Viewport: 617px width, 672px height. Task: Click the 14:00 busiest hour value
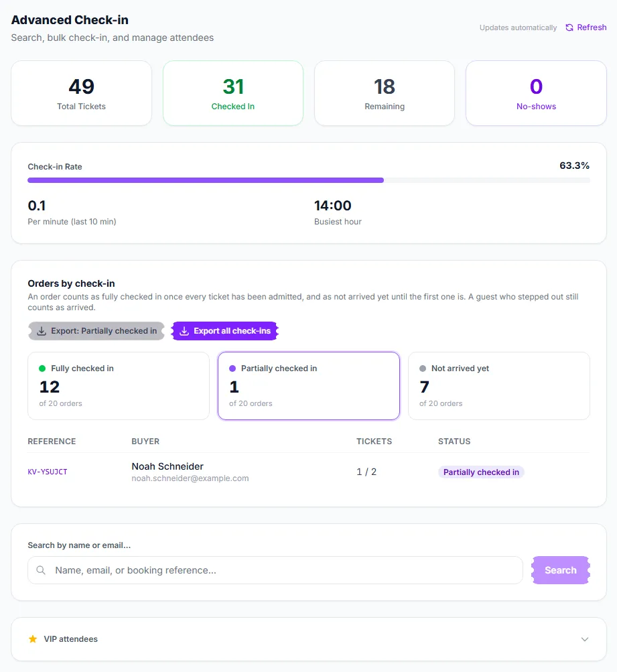coord(332,206)
